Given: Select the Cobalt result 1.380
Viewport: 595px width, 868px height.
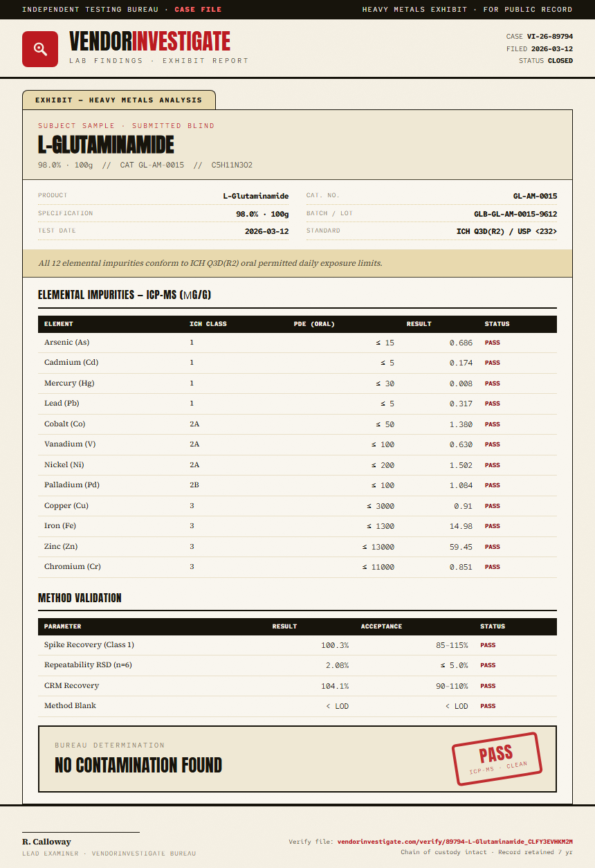Looking at the screenshot, I should point(461,424).
